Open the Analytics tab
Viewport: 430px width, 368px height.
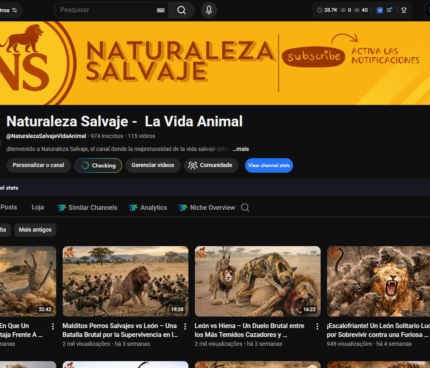pyautogui.click(x=148, y=208)
